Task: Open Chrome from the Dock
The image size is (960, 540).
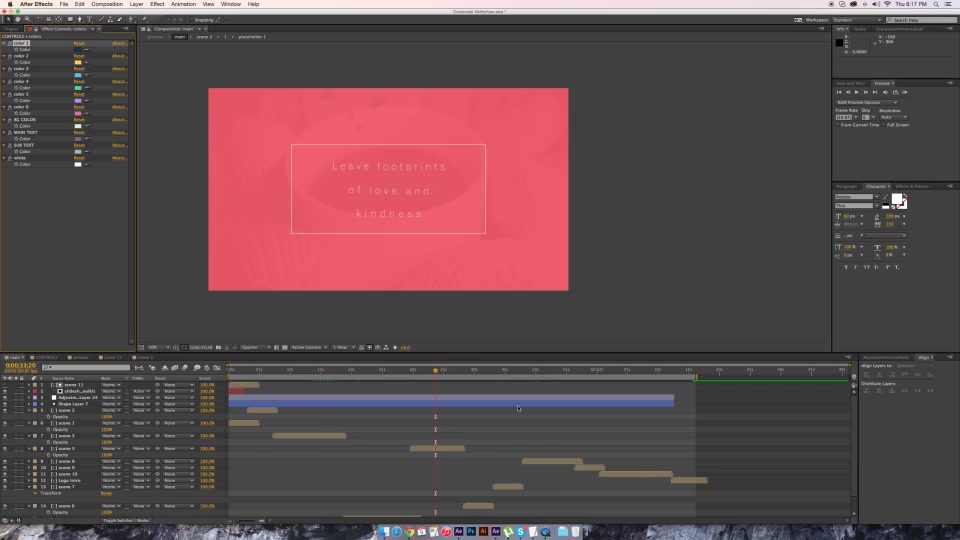Action: (x=409, y=531)
